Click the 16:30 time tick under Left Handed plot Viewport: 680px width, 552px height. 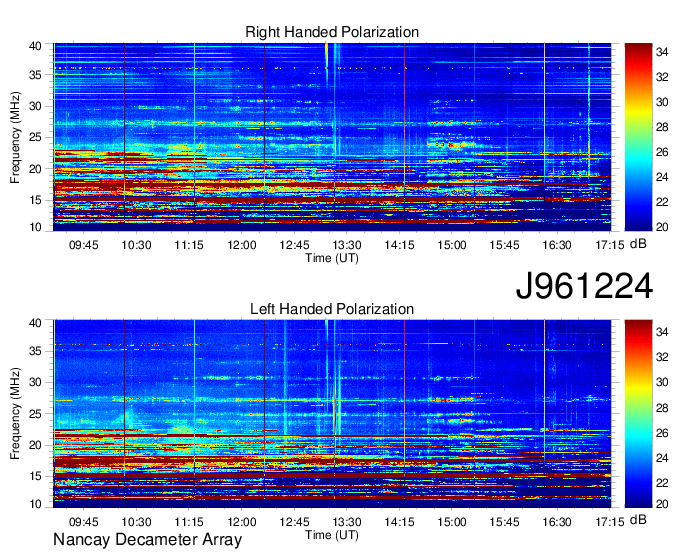(557, 522)
